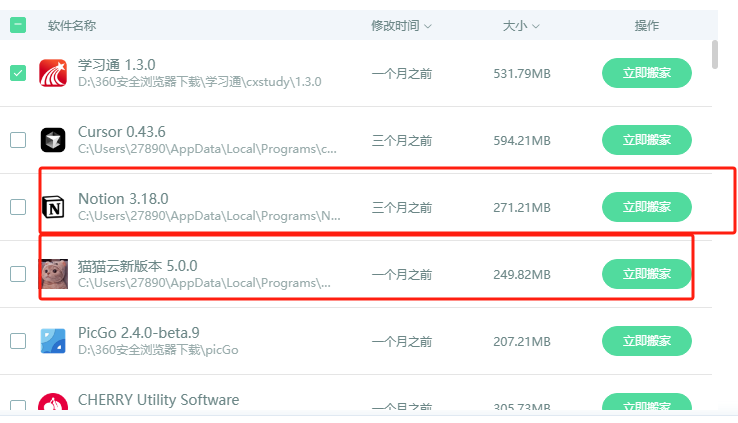Click 立即搬家 for Cursor
738x423 pixels.
click(647, 140)
